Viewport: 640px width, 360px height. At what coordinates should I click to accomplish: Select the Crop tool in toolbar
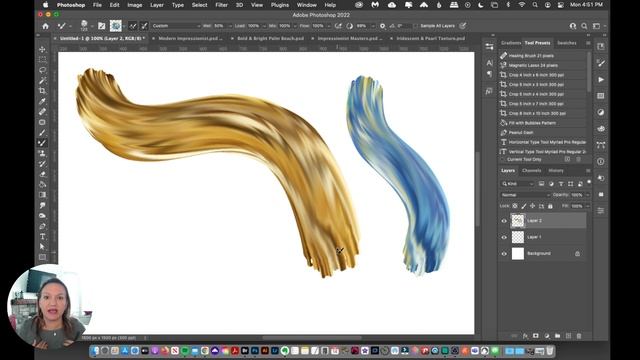tap(42, 91)
